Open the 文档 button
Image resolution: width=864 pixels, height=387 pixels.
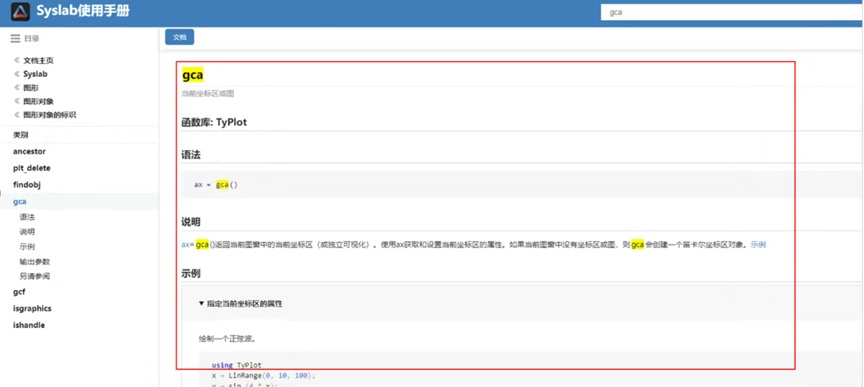tap(180, 37)
